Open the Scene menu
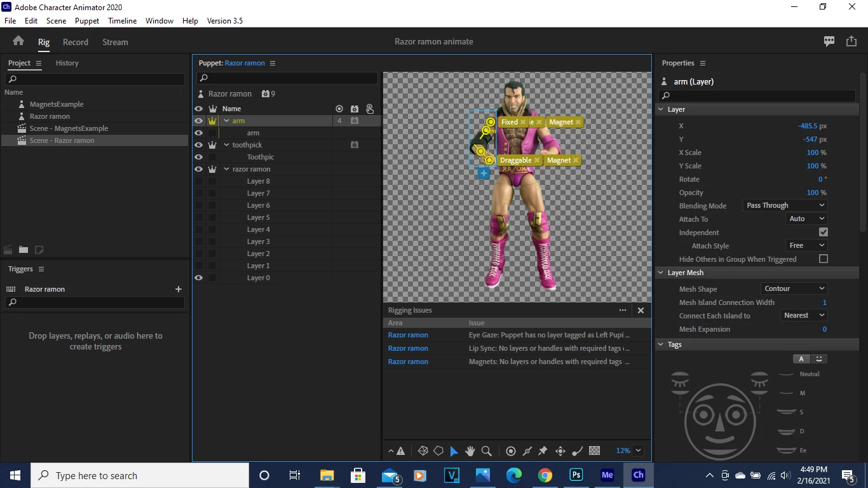868x488 pixels. [x=56, y=21]
